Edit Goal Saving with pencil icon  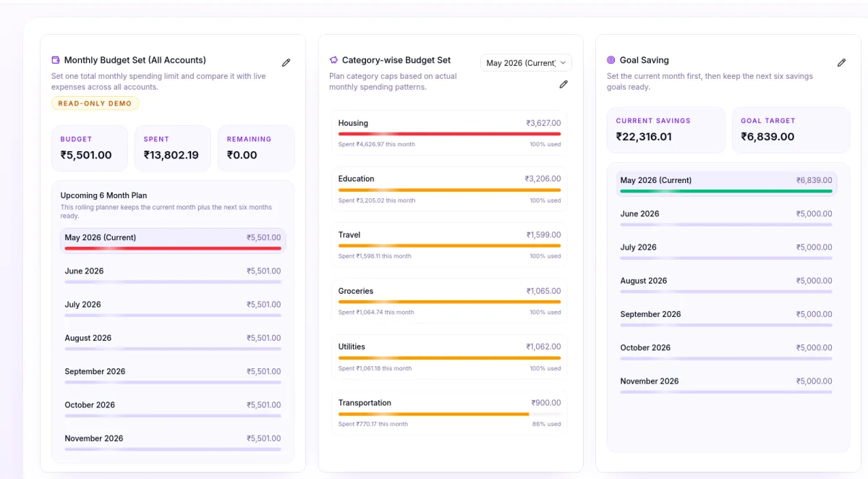pos(841,63)
